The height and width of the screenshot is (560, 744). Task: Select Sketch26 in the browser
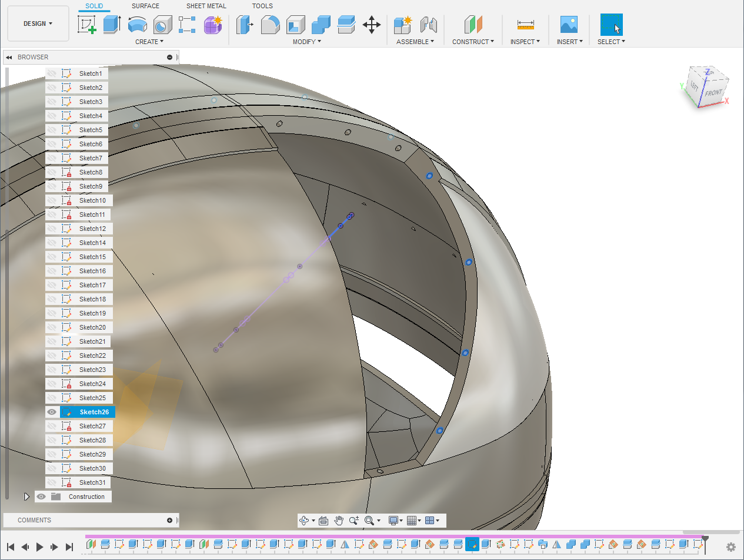pyautogui.click(x=94, y=412)
